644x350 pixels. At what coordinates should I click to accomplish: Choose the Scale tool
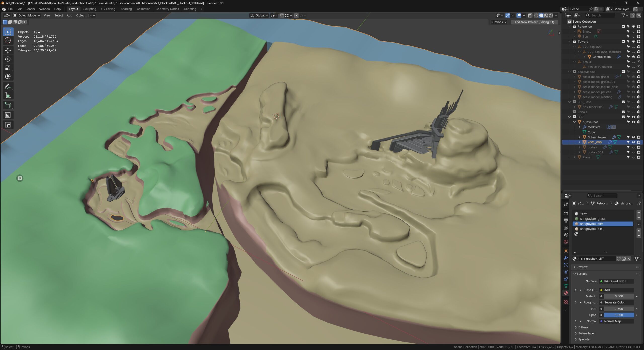[x=8, y=68]
